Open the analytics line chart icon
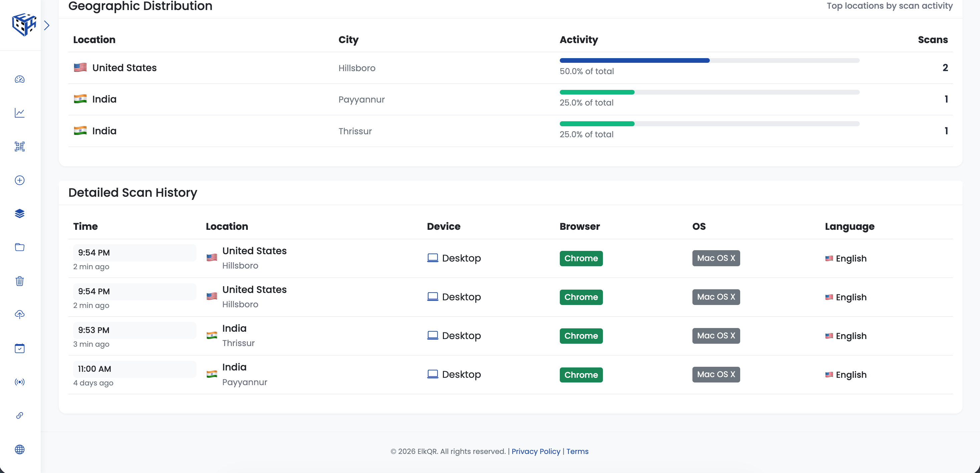Image resolution: width=980 pixels, height=473 pixels. click(x=20, y=113)
